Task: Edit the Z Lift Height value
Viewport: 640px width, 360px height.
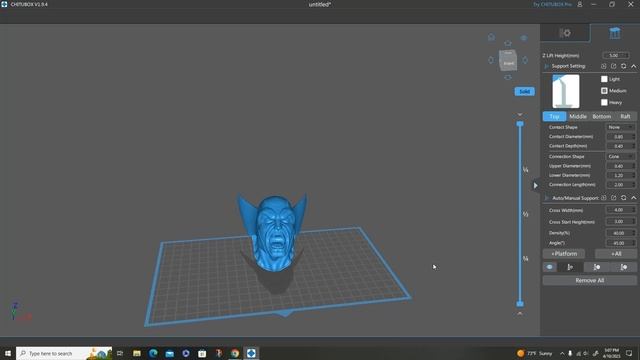Action: [616, 55]
